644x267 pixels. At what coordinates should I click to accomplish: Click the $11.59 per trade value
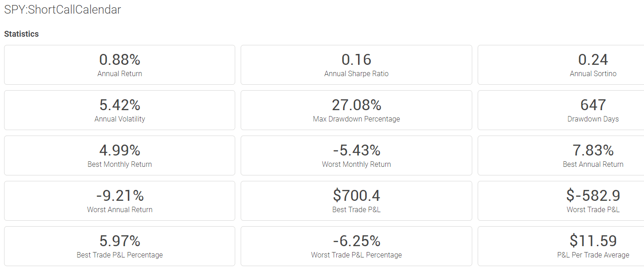click(x=593, y=241)
